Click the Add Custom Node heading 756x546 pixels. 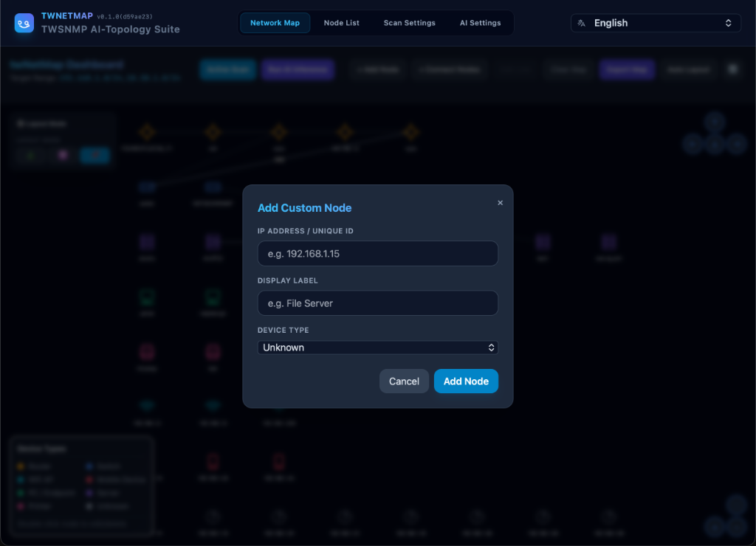pyautogui.click(x=304, y=208)
